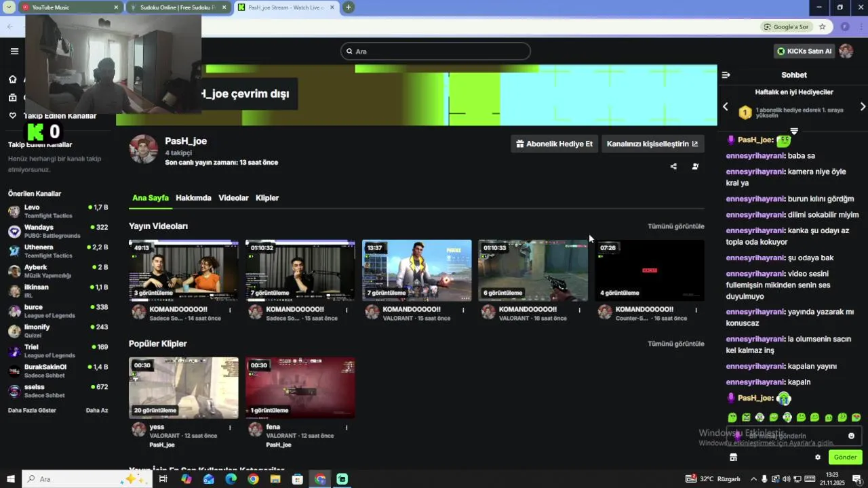Show next weekly gifter with right arrow
This screenshot has height=488, width=868.
point(863,106)
